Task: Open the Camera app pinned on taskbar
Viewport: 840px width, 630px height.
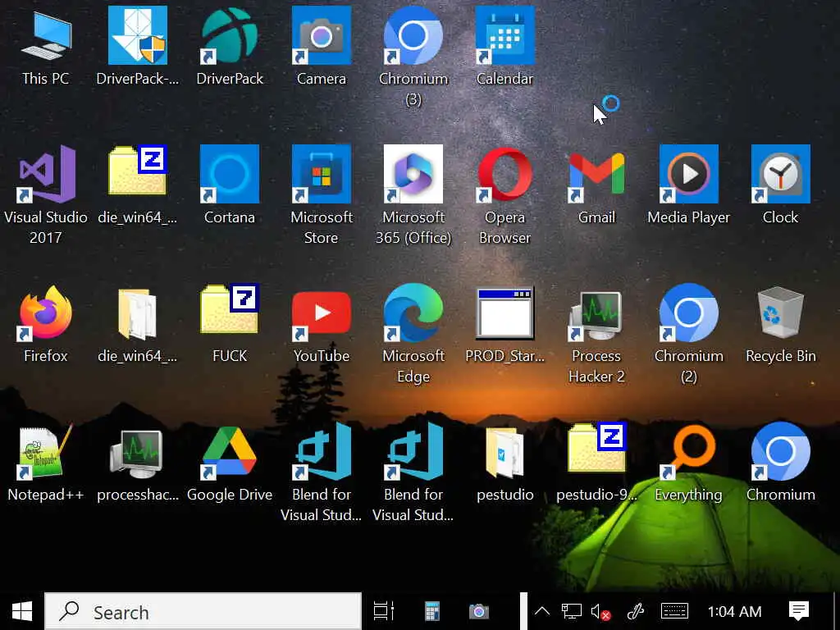Action: click(479, 611)
